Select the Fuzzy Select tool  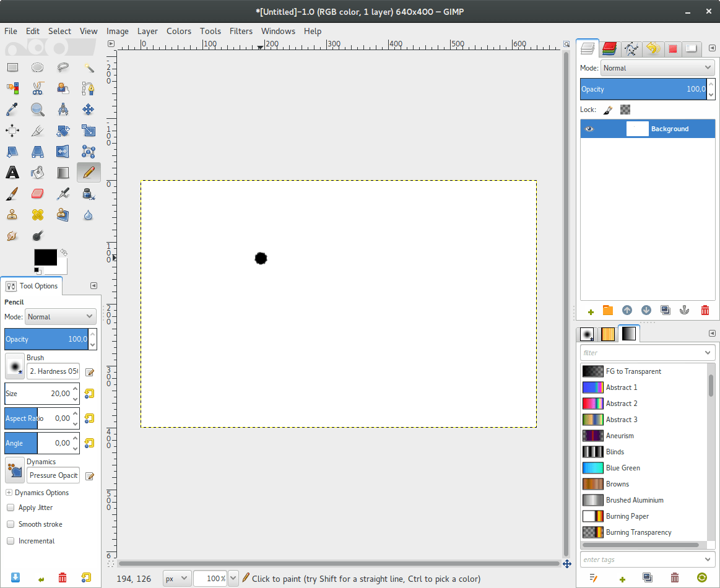coord(89,67)
